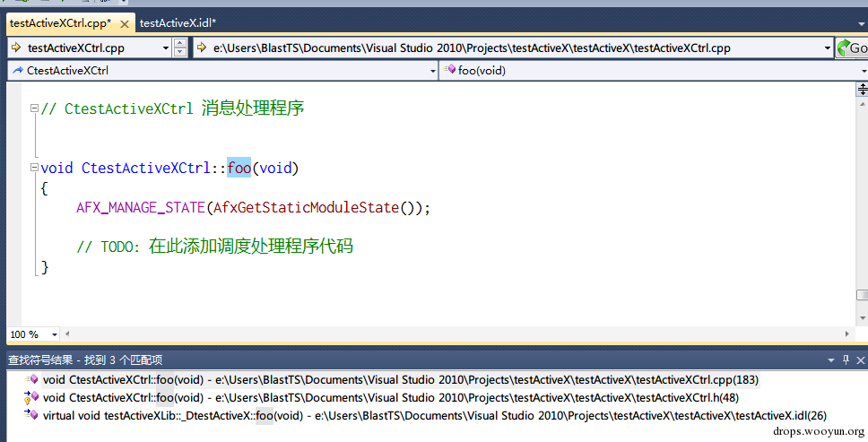
Task: Click the Go button in navigation bar
Action: coord(852,48)
